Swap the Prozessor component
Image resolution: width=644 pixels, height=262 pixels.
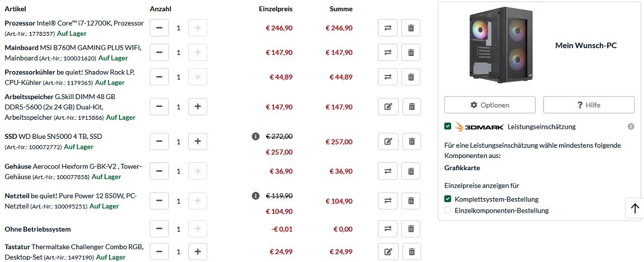pyautogui.click(x=387, y=28)
